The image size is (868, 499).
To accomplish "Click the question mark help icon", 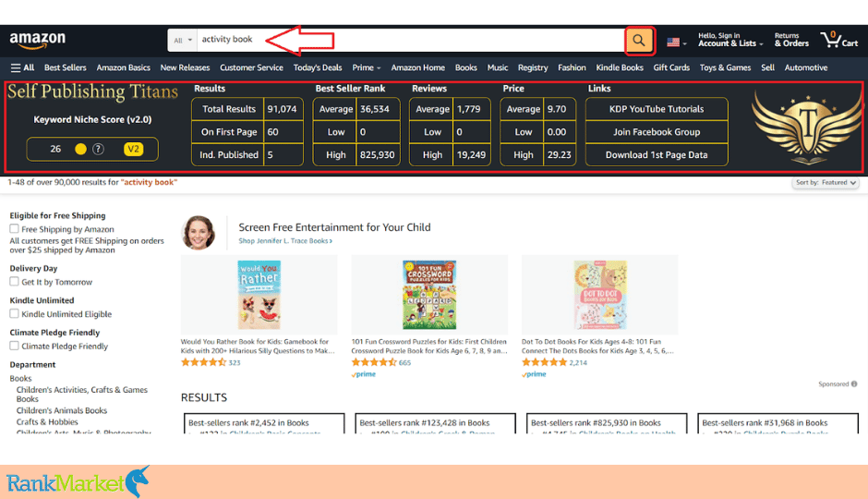I will pyautogui.click(x=98, y=149).
